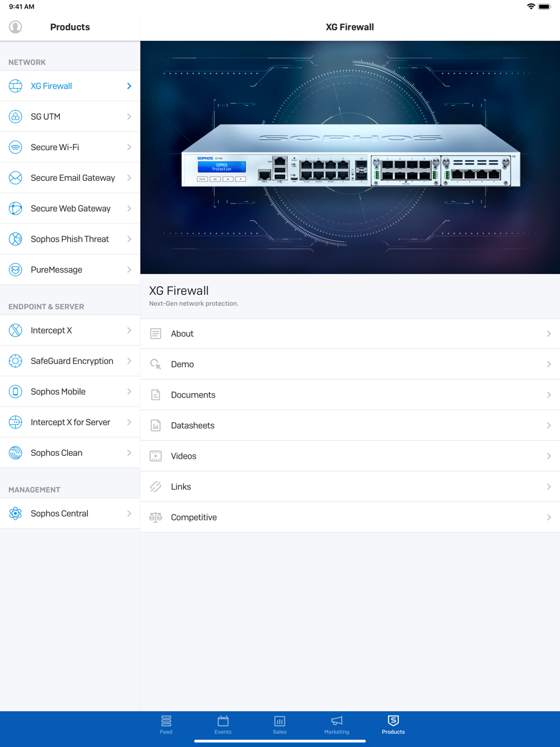Open the Documents row chevron
The height and width of the screenshot is (747, 560).
(x=549, y=395)
